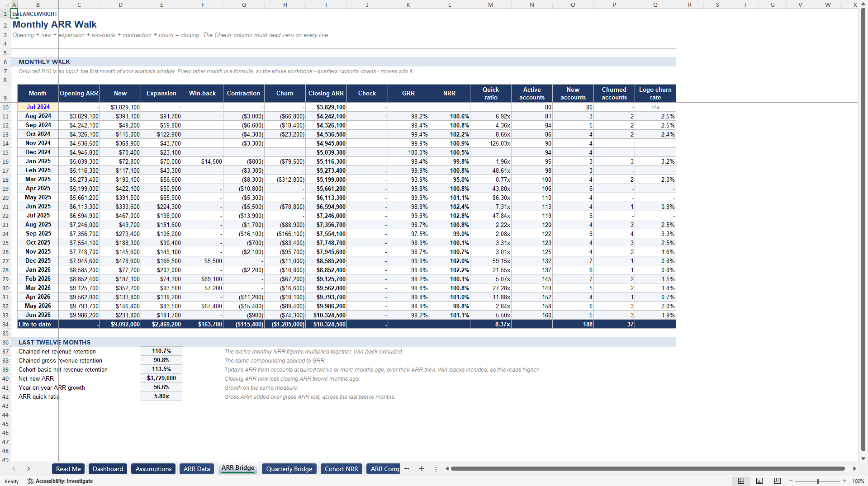This screenshot has height=486, width=868.
Task: Select the Mar 2025 month cell
Action: 38,179
